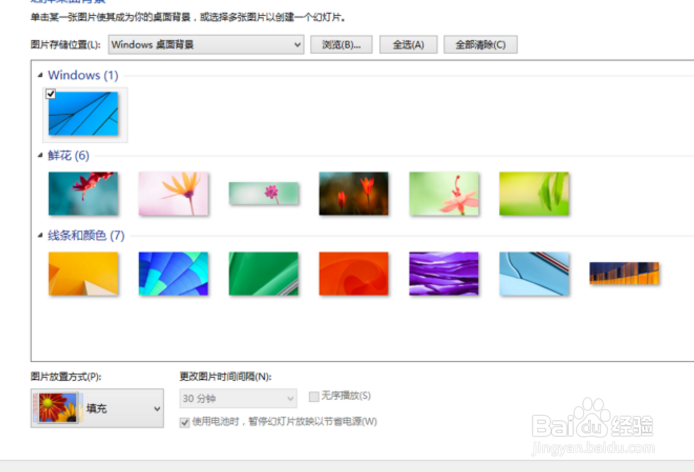694x472 pixels.
Task: Choose the orange flower on pink wallpaper
Action: (x=174, y=193)
